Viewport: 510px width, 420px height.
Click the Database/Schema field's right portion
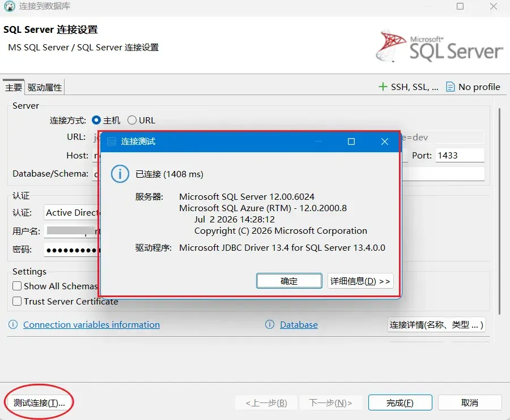tap(443, 174)
